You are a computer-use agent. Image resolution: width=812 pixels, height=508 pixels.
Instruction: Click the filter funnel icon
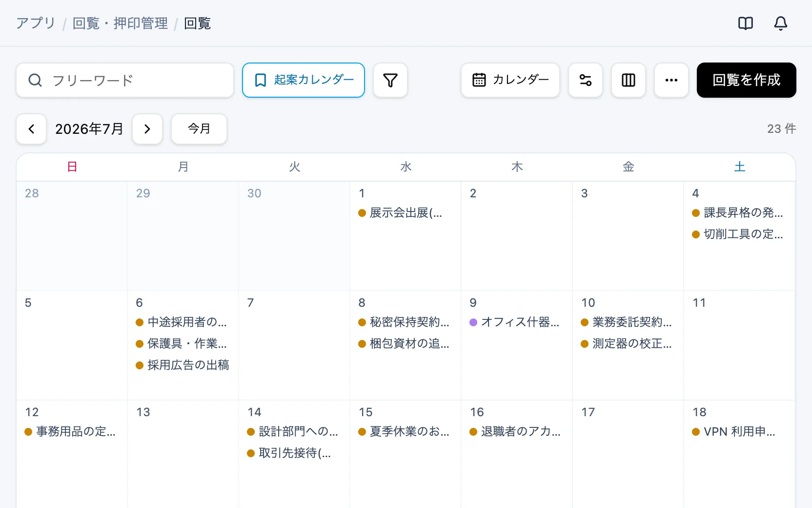pos(390,80)
